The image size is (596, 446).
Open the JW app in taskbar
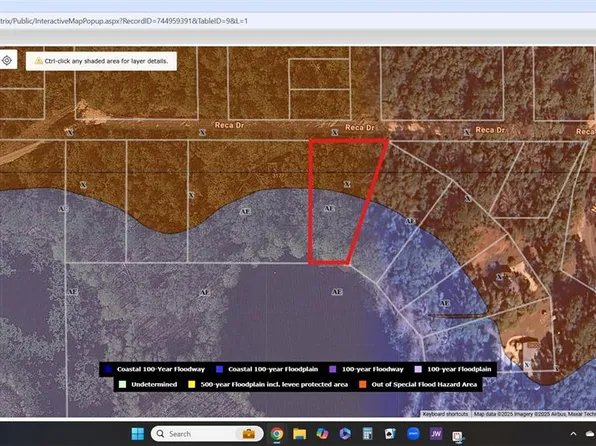(436, 433)
